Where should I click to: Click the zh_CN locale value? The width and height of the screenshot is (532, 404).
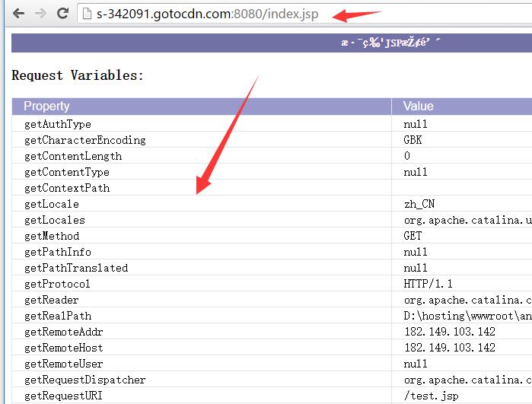[419, 204]
